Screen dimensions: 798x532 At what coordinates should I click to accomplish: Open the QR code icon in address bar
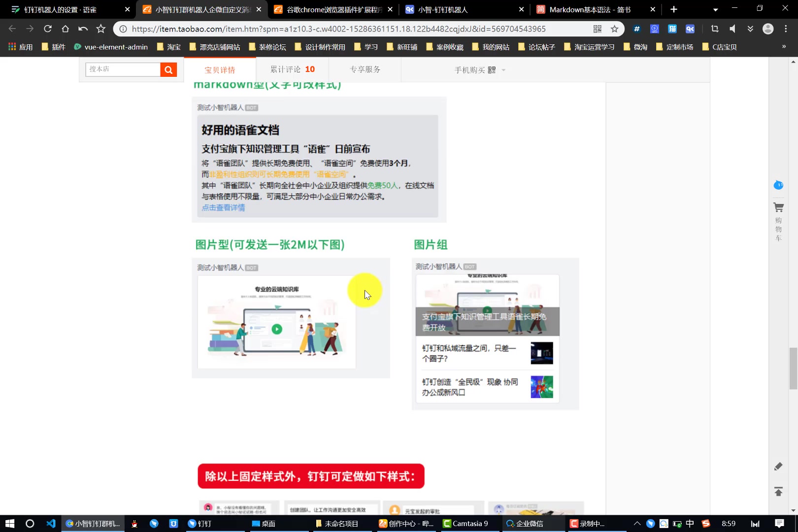point(598,29)
